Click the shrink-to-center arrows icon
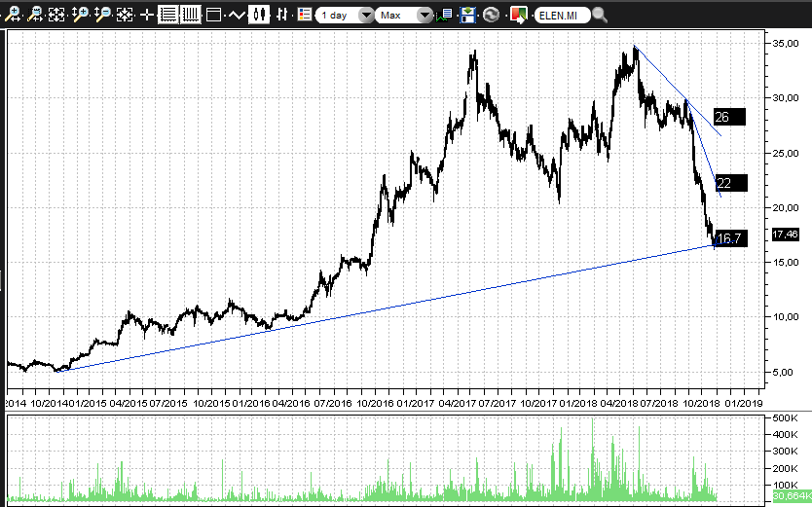The width and height of the screenshot is (812, 507). 125,15
